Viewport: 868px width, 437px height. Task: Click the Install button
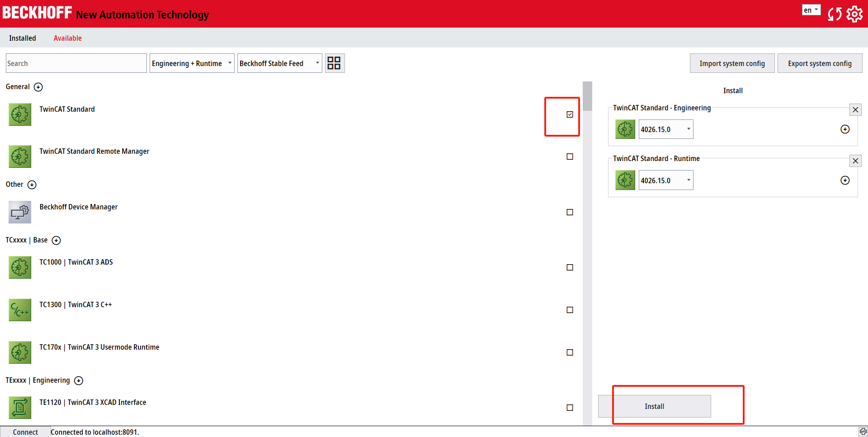(654, 406)
